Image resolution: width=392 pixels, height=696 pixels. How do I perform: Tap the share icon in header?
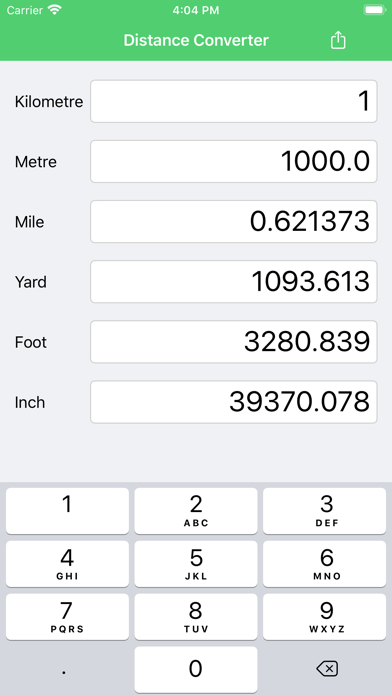[x=338, y=40]
